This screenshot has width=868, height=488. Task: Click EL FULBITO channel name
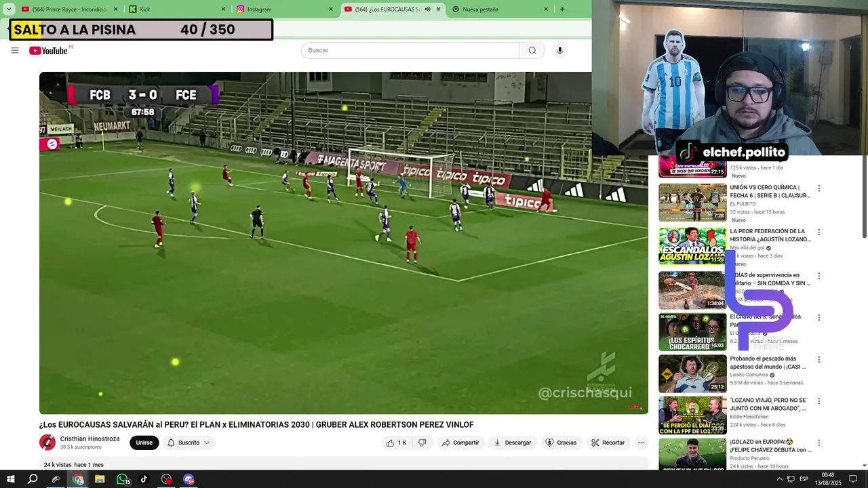(x=743, y=204)
